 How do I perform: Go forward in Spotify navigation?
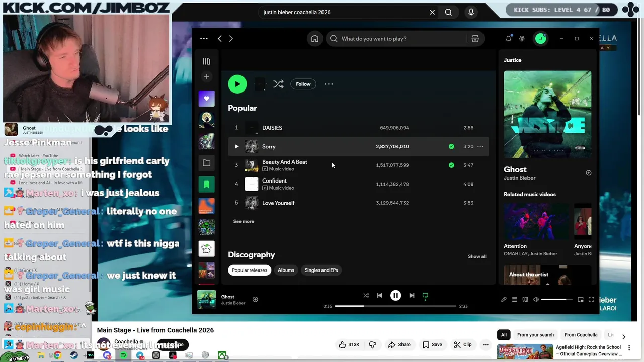[x=231, y=39]
